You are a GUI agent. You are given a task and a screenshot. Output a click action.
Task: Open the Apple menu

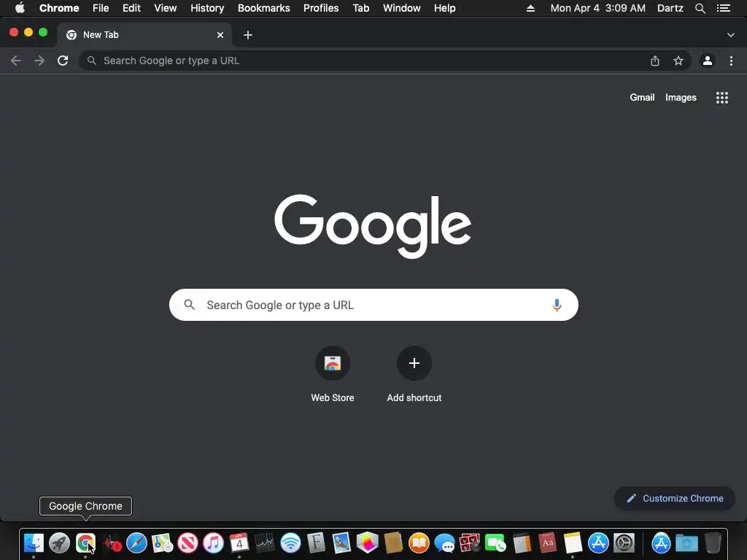20,8
